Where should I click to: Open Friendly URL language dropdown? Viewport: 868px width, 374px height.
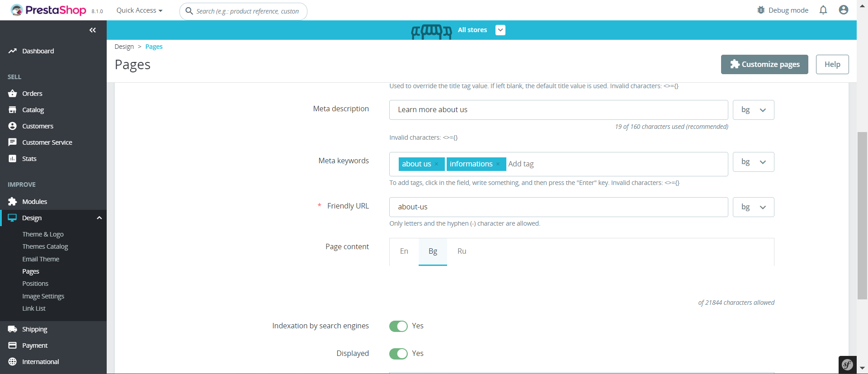pos(753,207)
